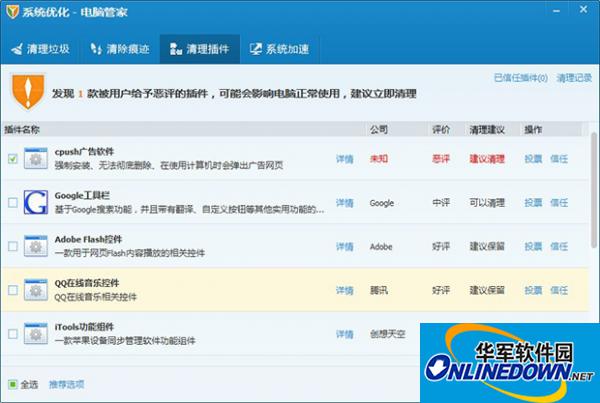The width and height of the screenshot is (600, 403).
Task: Toggle the 全选 select-all checkbox
Action: (13, 384)
